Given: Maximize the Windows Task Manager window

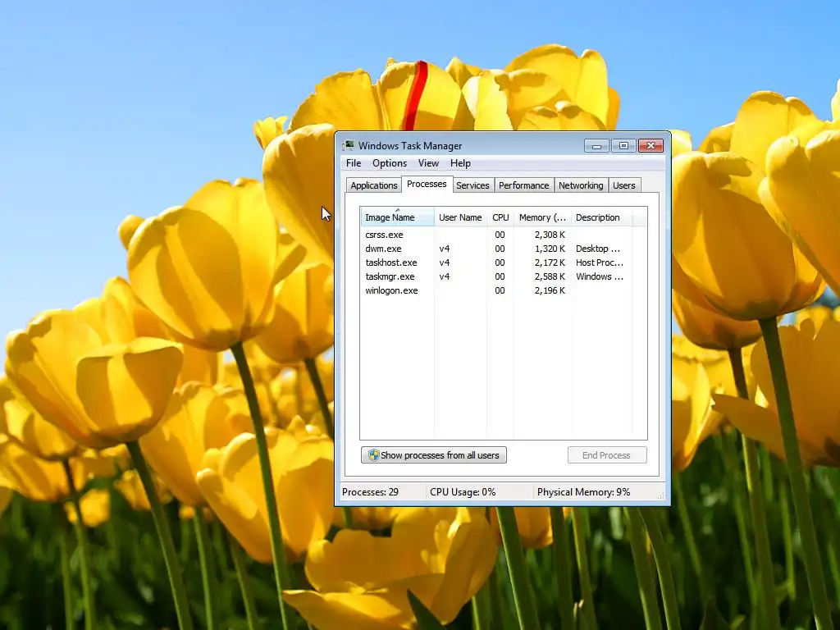Looking at the screenshot, I should tap(623, 145).
